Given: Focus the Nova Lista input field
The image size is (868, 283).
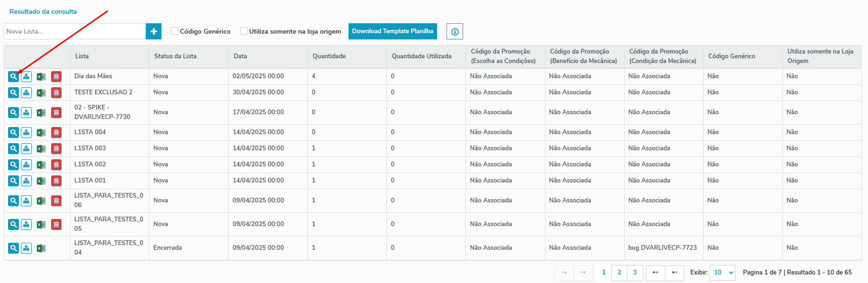Looking at the screenshot, I should coord(75,31).
